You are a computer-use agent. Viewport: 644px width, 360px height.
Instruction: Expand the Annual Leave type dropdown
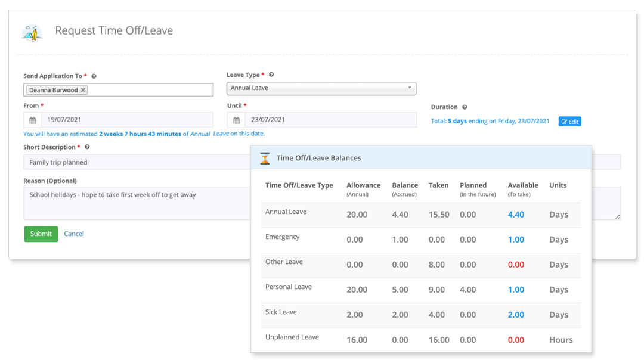coord(321,88)
